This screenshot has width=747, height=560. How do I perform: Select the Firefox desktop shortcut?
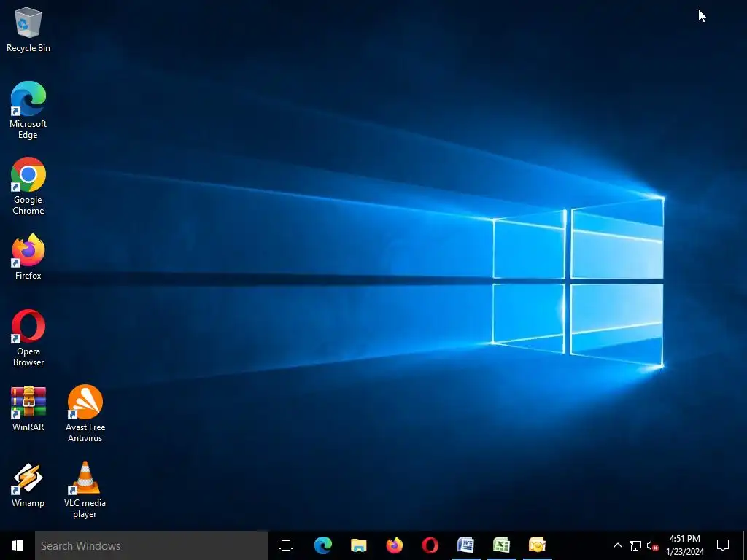tap(28, 257)
